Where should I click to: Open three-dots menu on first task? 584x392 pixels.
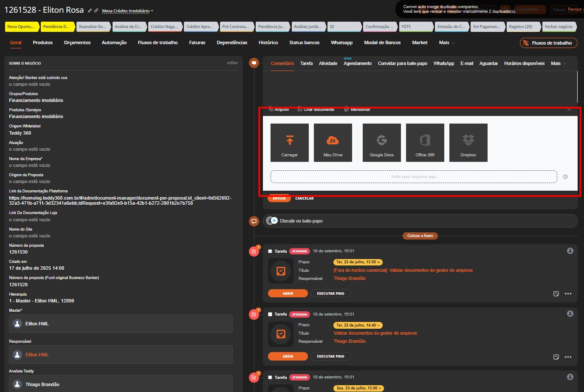[x=568, y=293]
